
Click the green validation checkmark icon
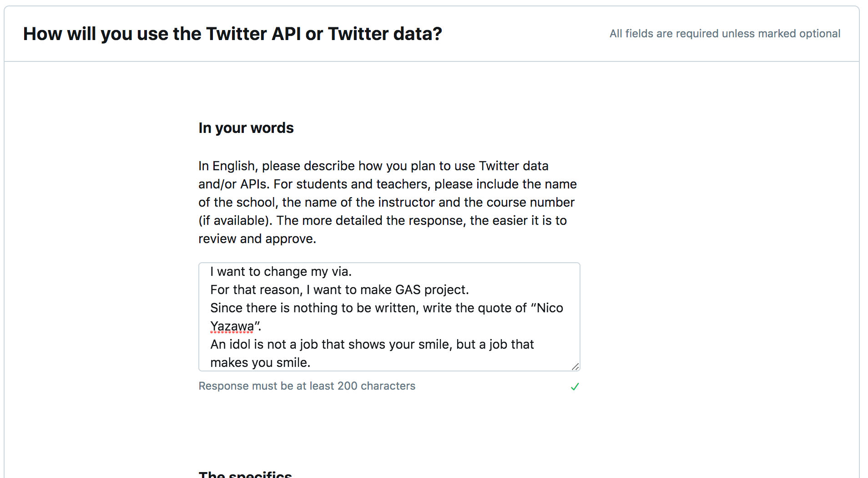(x=575, y=386)
